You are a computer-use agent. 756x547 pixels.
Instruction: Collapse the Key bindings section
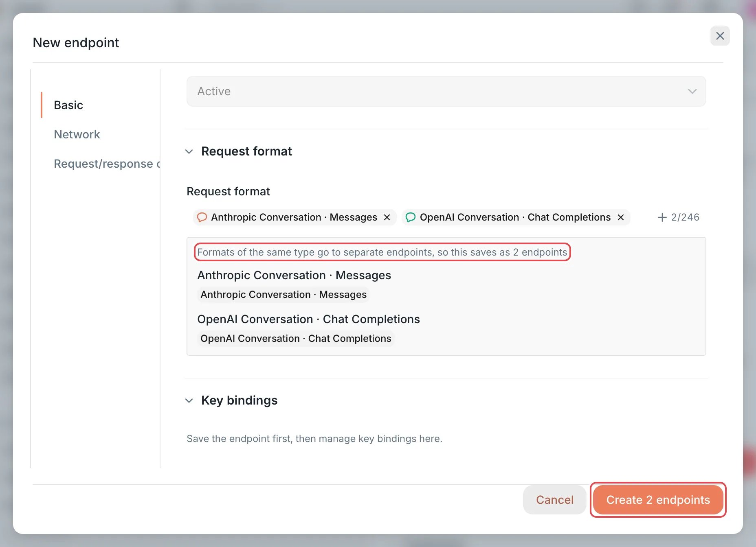[x=189, y=400]
